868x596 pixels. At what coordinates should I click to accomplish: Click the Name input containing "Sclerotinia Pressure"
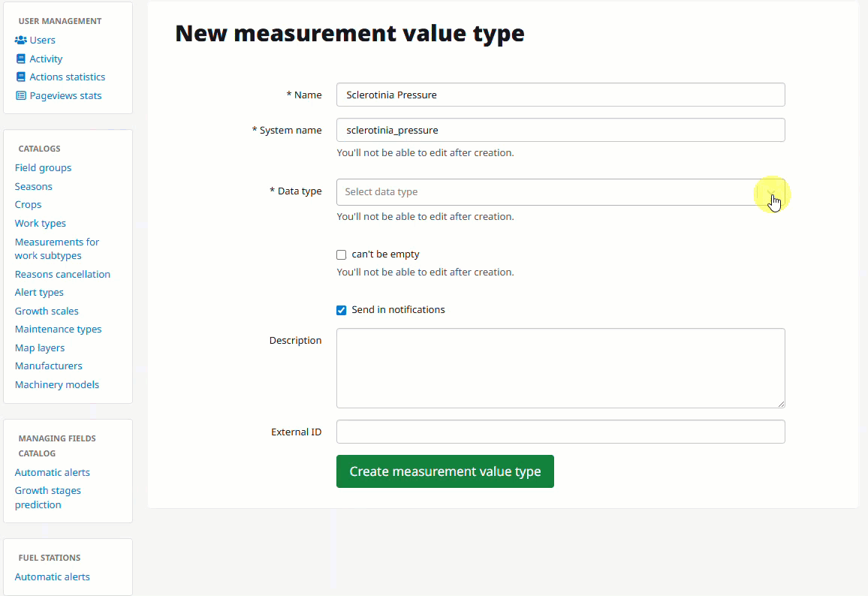tap(560, 95)
